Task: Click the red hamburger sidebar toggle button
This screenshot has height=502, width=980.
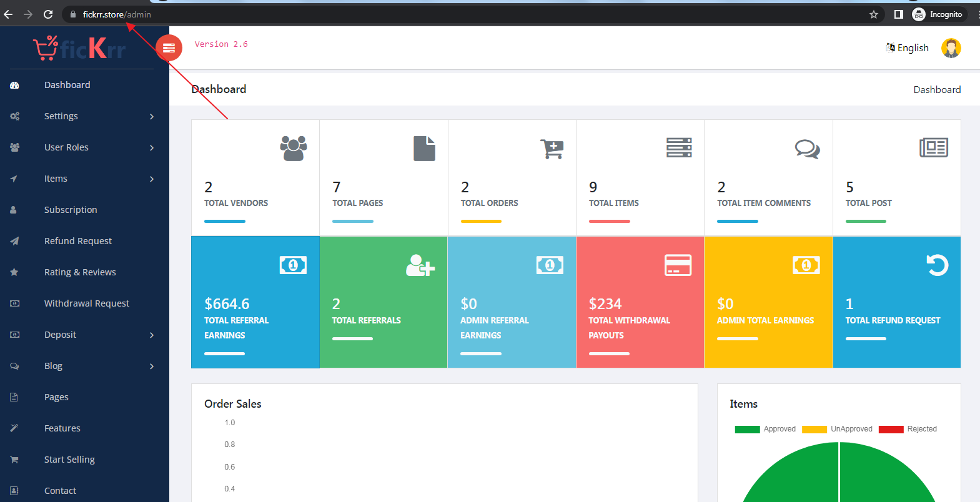Action: coord(169,47)
